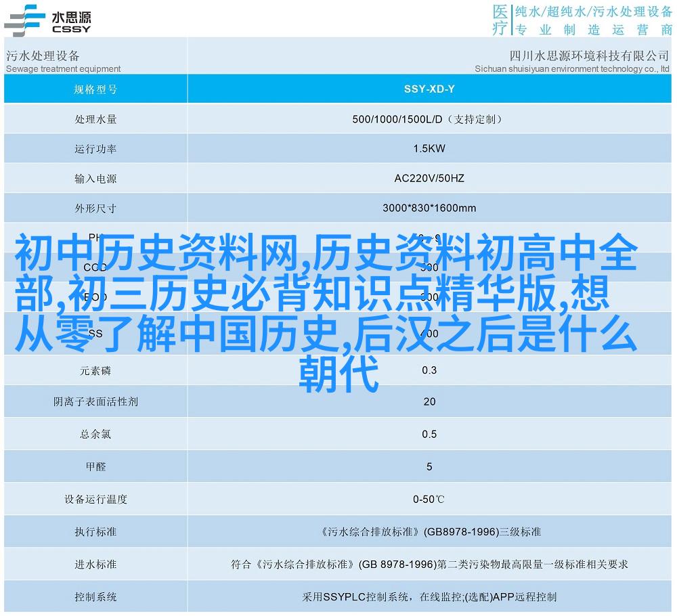677x616 pixels.
Task: Select the SSY-XD-Y model header cell
Action: 430,89
